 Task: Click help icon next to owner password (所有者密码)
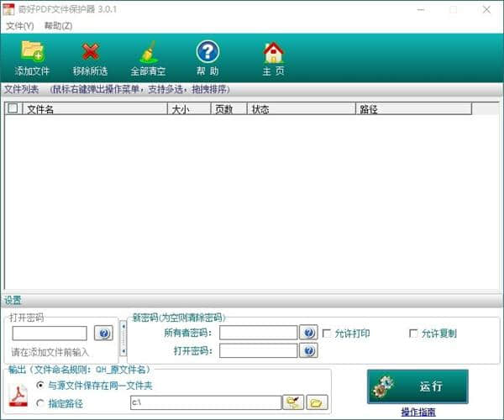click(x=308, y=333)
